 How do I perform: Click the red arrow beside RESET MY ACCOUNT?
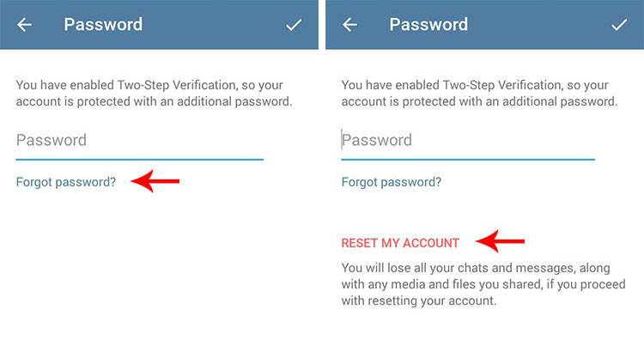(x=500, y=241)
